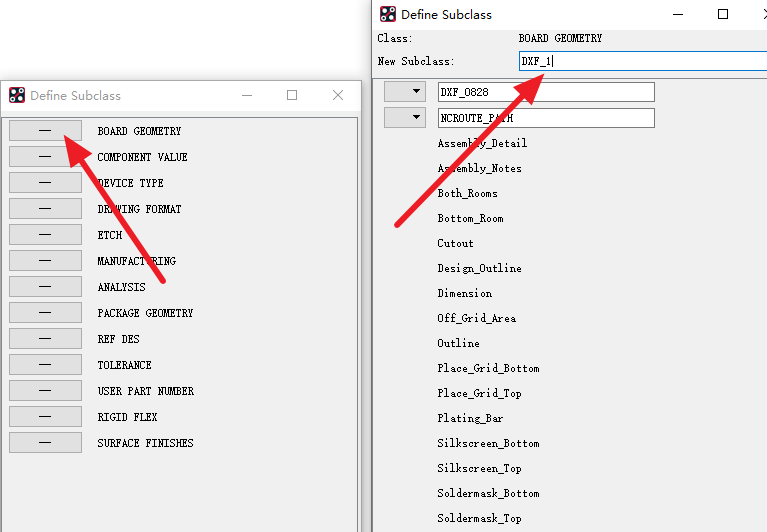The image size is (767, 532).
Task: Minimize the left Define Subclass window
Action: pos(247,95)
